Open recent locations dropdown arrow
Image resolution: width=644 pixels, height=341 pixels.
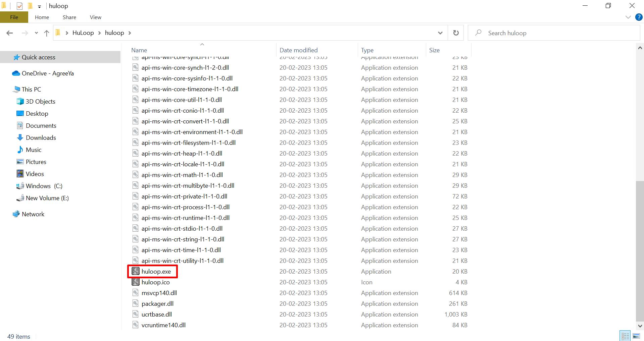pos(36,33)
